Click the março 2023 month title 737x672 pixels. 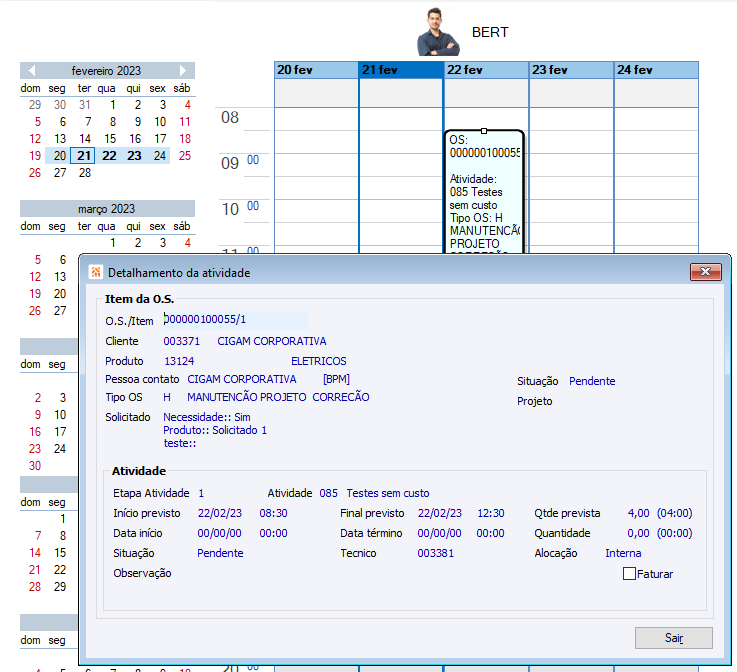(106, 209)
